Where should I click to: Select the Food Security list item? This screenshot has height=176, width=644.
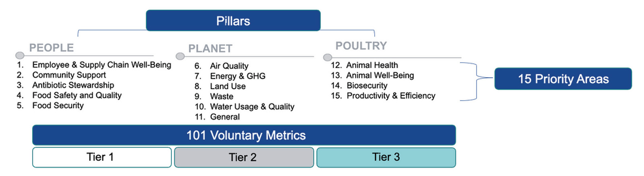[58, 105]
